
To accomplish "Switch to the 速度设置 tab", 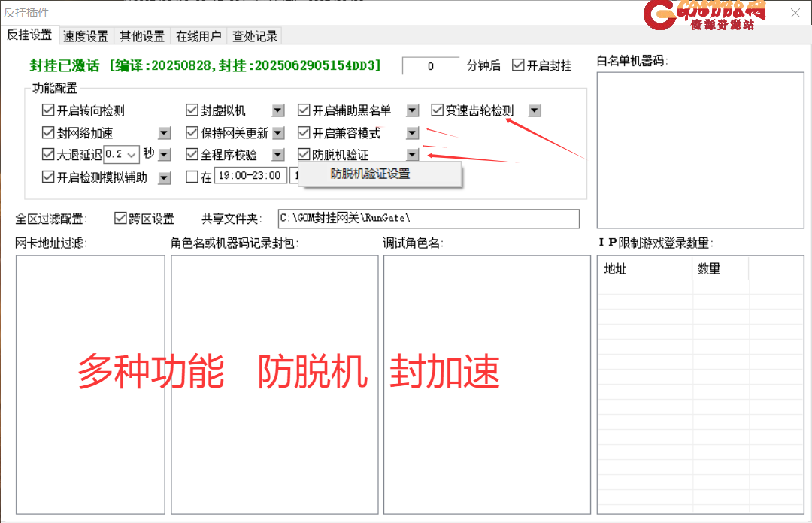I will [85, 36].
